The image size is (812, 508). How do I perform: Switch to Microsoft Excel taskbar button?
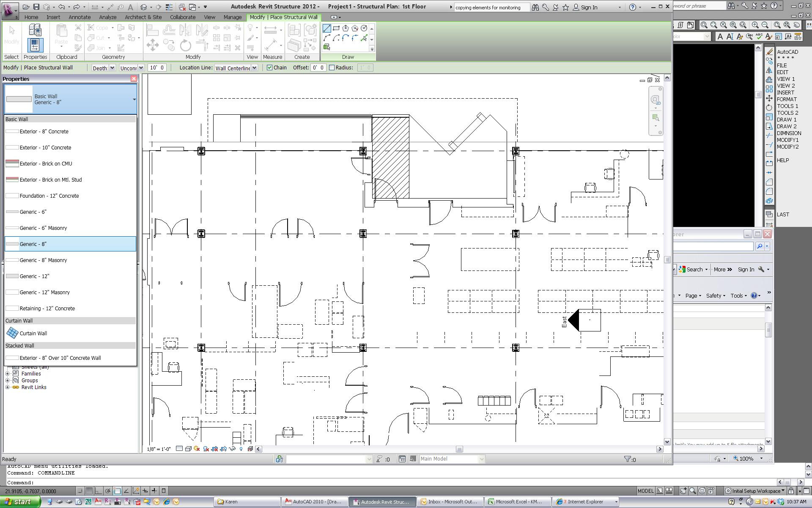coord(517,502)
